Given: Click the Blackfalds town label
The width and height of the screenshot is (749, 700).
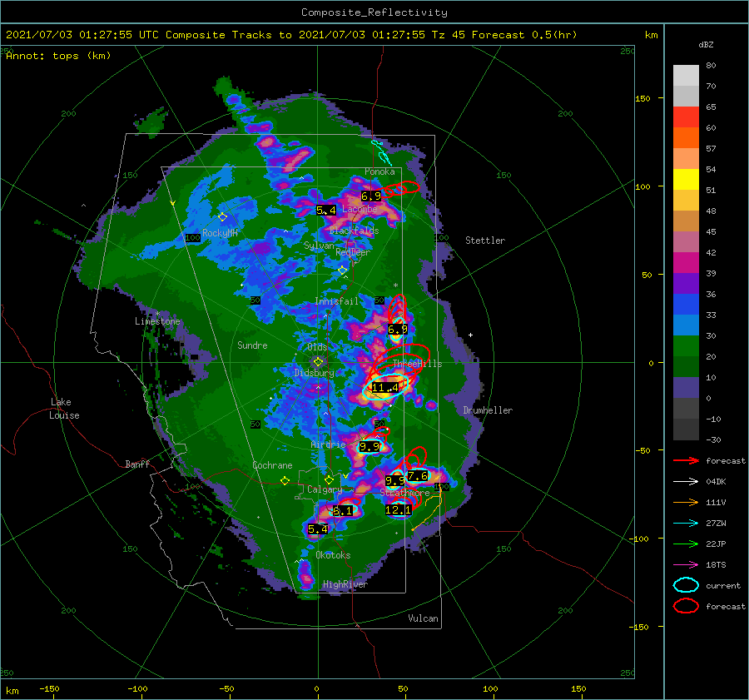Looking at the screenshot, I should (354, 231).
